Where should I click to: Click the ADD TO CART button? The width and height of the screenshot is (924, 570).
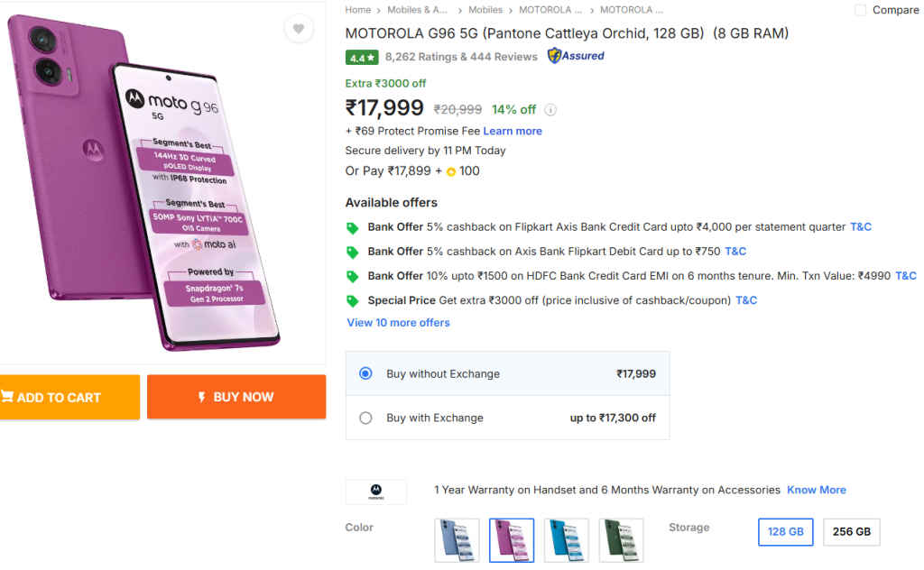coord(60,397)
